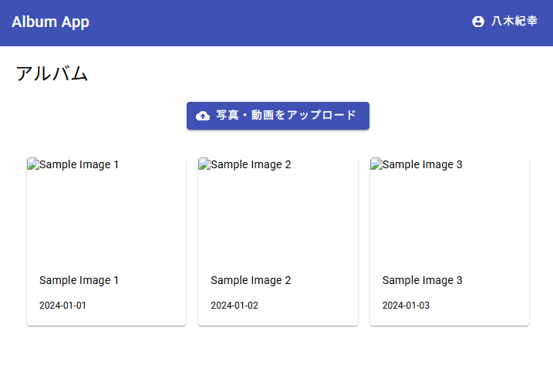
Task: Open the user name 八木紀幸
Action: click(514, 22)
